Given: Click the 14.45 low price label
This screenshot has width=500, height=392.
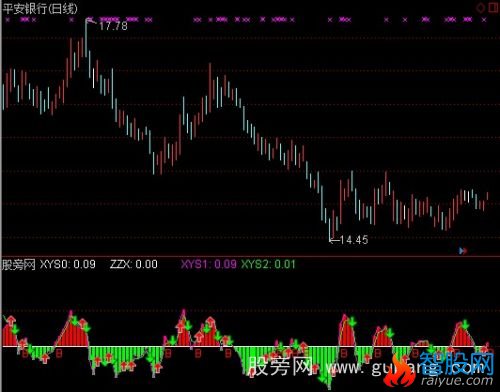Looking at the screenshot, I should (x=354, y=240).
